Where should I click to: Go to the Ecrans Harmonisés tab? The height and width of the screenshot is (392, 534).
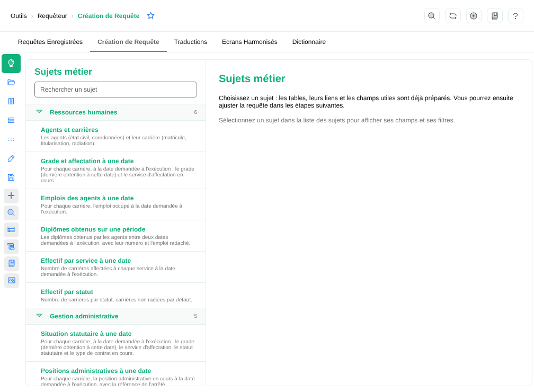click(250, 42)
